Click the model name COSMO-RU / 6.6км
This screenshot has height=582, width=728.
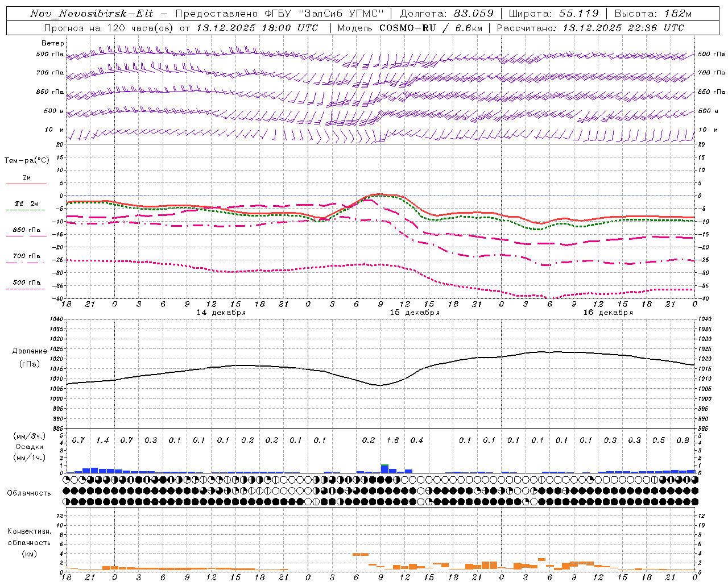(x=431, y=28)
